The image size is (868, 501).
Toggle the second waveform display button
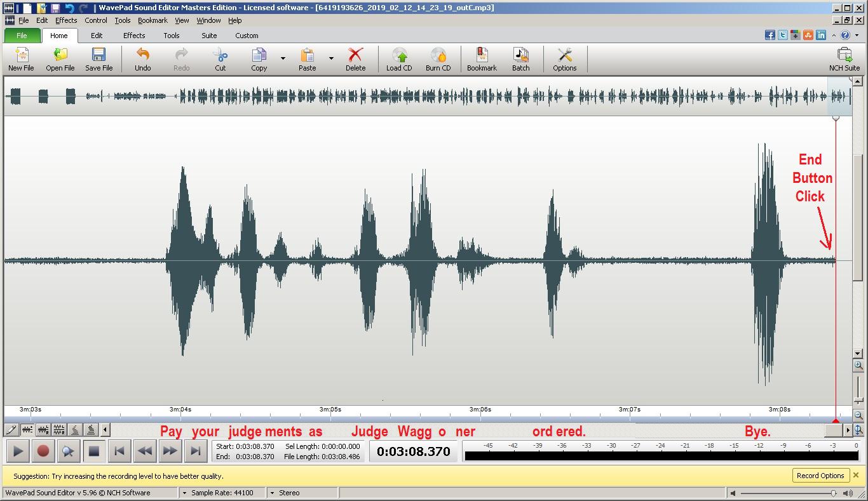click(x=27, y=430)
